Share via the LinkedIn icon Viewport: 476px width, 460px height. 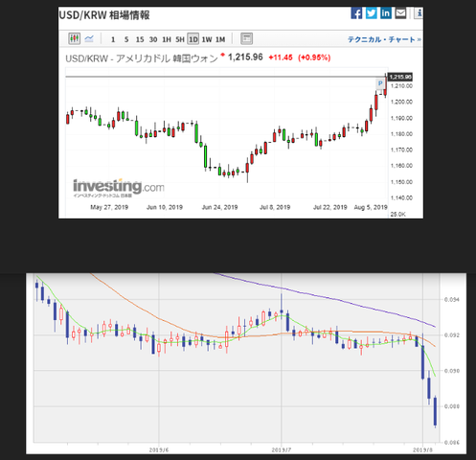pyautogui.click(x=386, y=13)
